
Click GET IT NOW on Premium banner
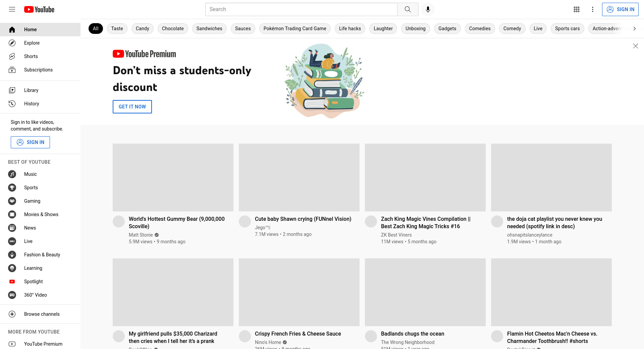pos(132,107)
